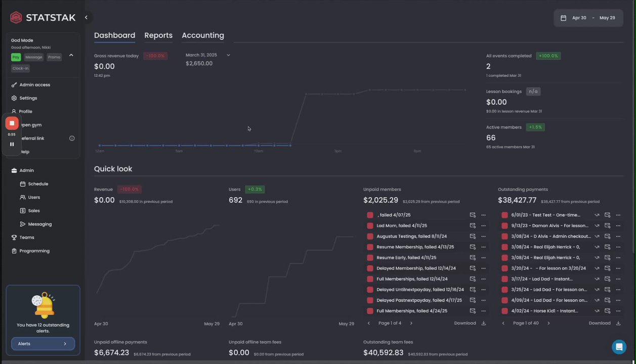Select the red box for Resume Membership
Screen dimensions: 636x364
coord(370,247)
